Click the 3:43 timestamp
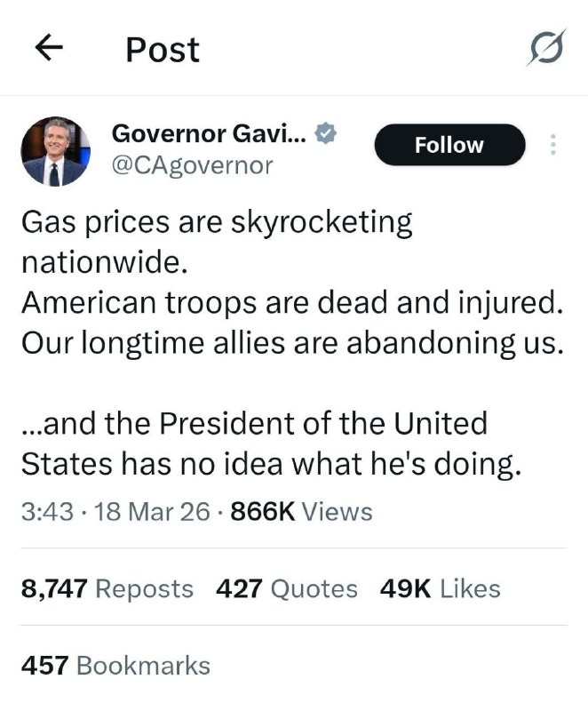The width and height of the screenshot is (588, 711). [46, 512]
